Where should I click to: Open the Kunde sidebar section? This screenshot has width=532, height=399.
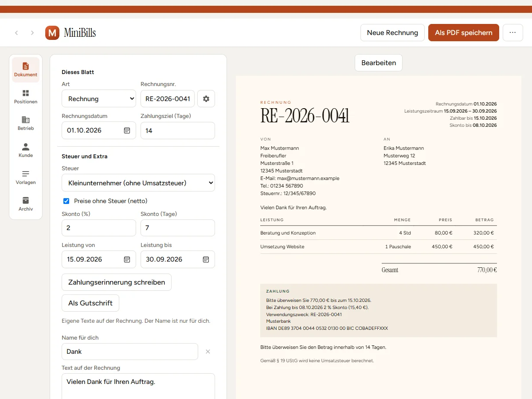[26, 150]
